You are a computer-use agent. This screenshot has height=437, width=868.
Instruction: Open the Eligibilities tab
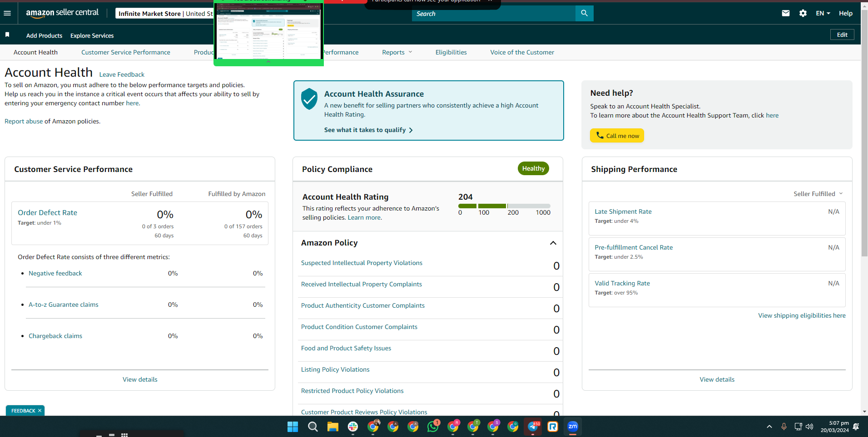(x=451, y=52)
